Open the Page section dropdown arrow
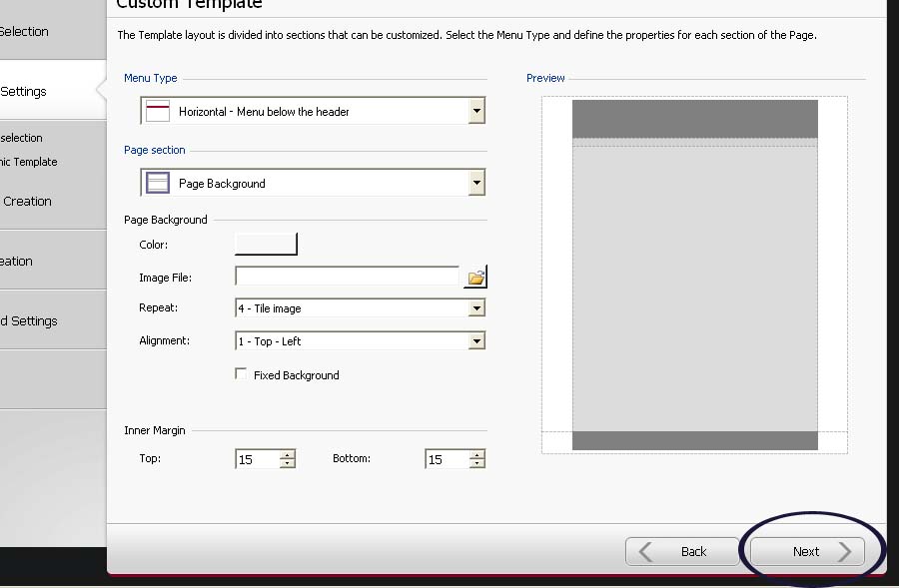 476,184
